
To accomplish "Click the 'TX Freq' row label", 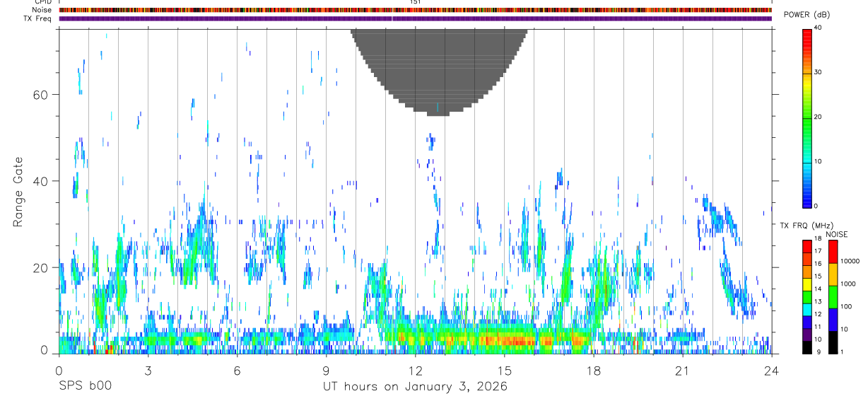I will pyautogui.click(x=37, y=18).
